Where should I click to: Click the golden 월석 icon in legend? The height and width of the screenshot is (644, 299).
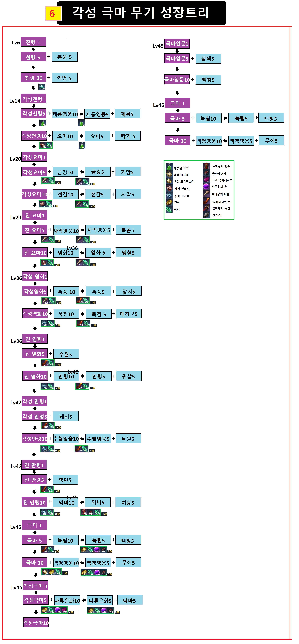[169, 202]
